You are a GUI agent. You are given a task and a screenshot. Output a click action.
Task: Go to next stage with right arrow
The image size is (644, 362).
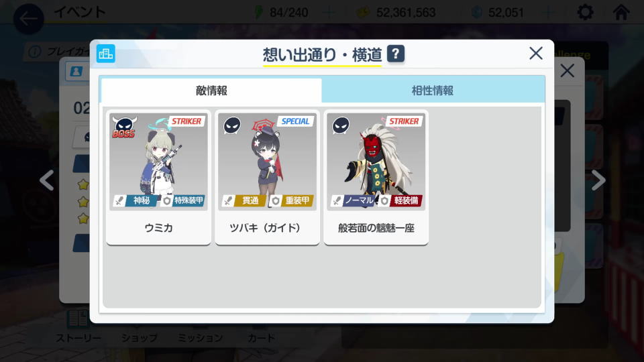598,180
